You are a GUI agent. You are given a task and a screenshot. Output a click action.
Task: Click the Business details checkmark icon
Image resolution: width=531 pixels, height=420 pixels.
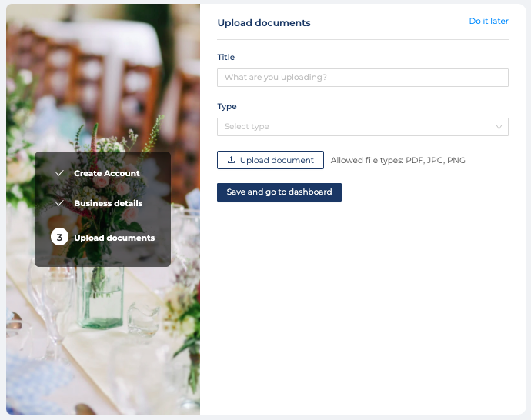(x=59, y=203)
